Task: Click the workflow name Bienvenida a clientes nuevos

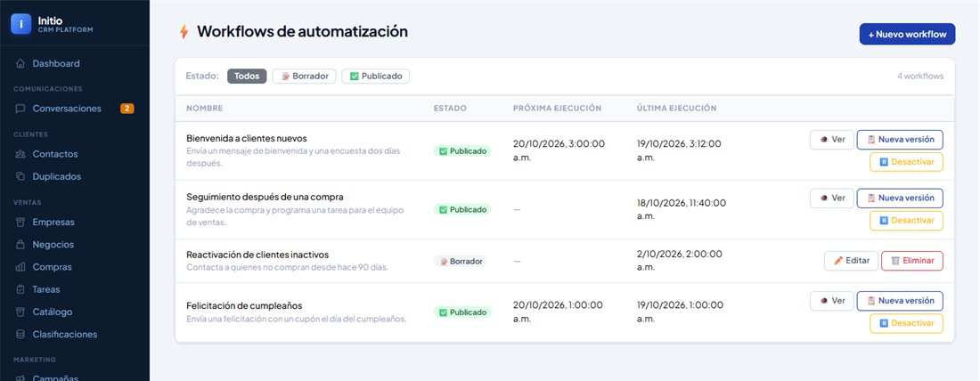Action: pyautogui.click(x=247, y=139)
